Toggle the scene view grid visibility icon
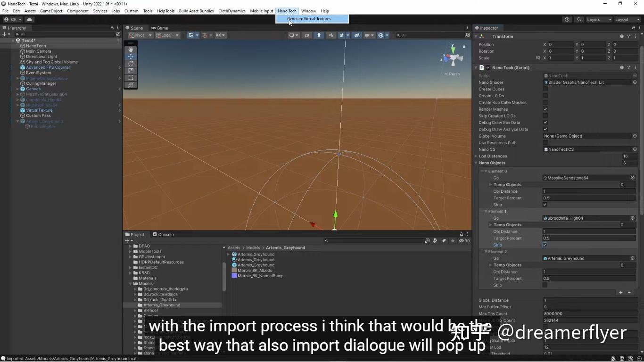Image resolution: width=644 pixels, height=362 pixels. (x=191, y=35)
